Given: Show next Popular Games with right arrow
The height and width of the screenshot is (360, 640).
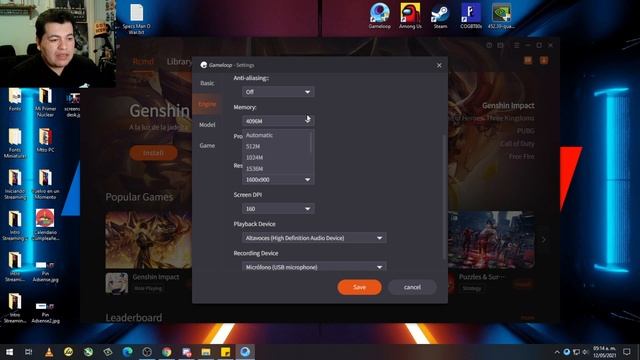Looking at the screenshot, I should pyautogui.click(x=544, y=240).
